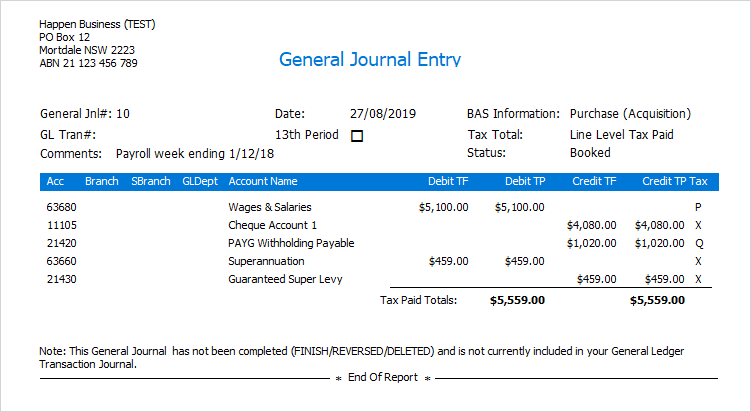Click the Acc column header

coord(55,182)
